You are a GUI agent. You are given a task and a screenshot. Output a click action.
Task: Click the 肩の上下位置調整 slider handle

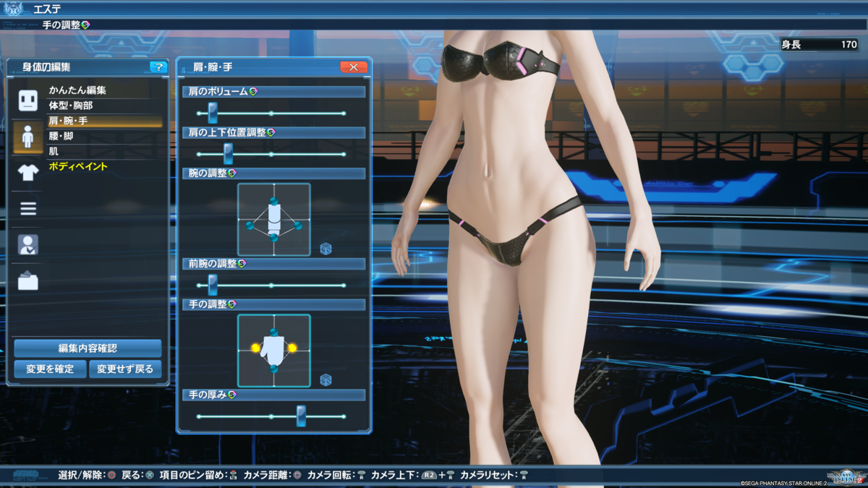point(228,153)
